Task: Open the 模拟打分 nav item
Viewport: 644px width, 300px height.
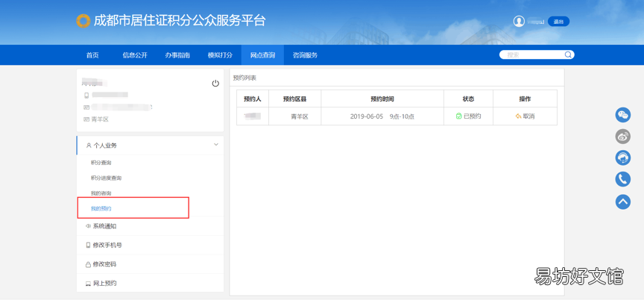Action: tap(220, 55)
